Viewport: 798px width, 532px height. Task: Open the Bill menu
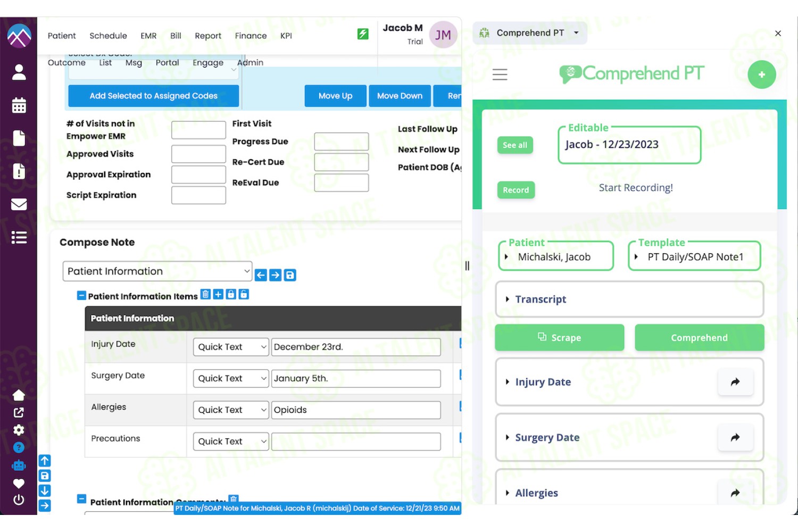[176, 36]
